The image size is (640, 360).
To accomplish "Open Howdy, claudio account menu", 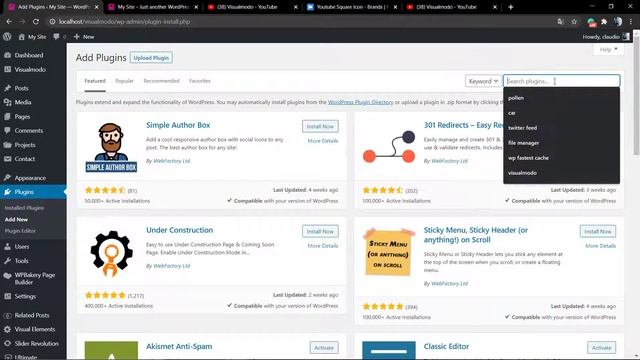I will click(x=606, y=37).
